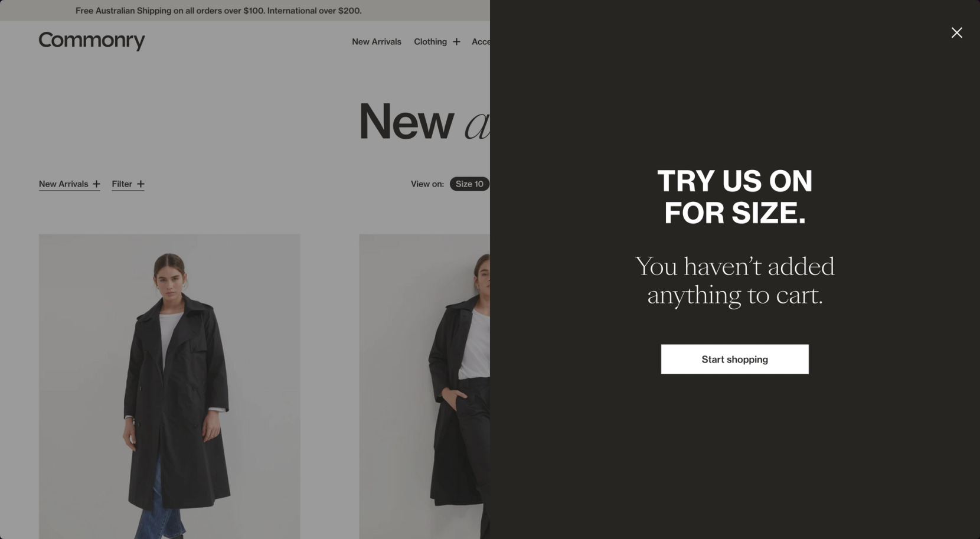Click the Free Australian Shipping banner text
This screenshot has width=980, height=539.
click(218, 11)
